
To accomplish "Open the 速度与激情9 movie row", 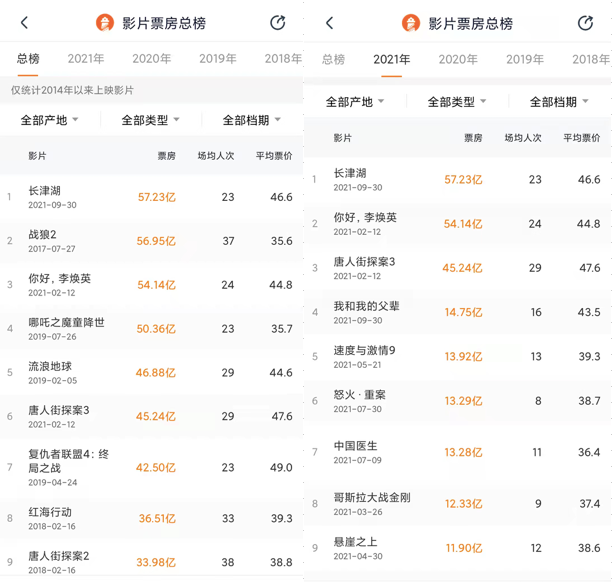I will 458,356.
